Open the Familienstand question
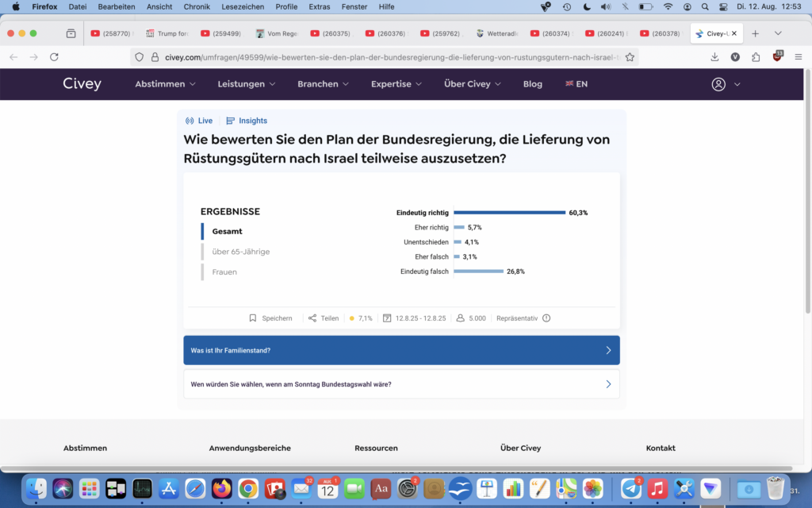Image resolution: width=812 pixels, height=508 pixels. pyautogui.click(x=401, y=350)
